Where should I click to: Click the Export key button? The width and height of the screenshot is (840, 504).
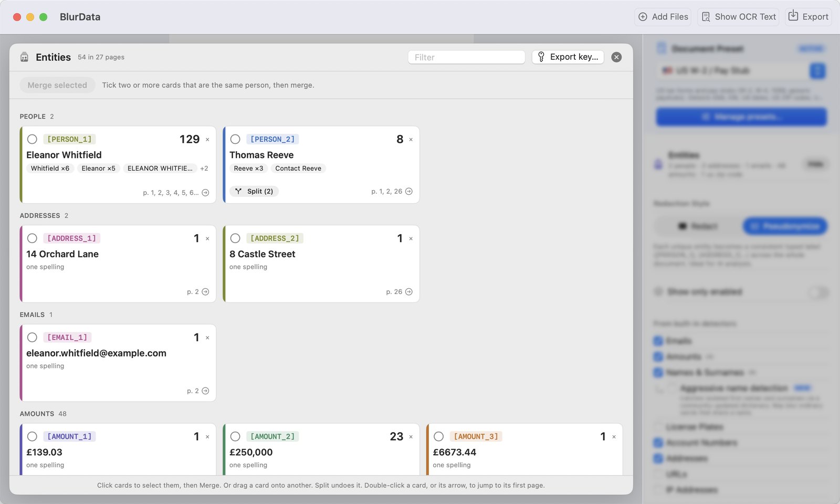click(x=568, y=57)
